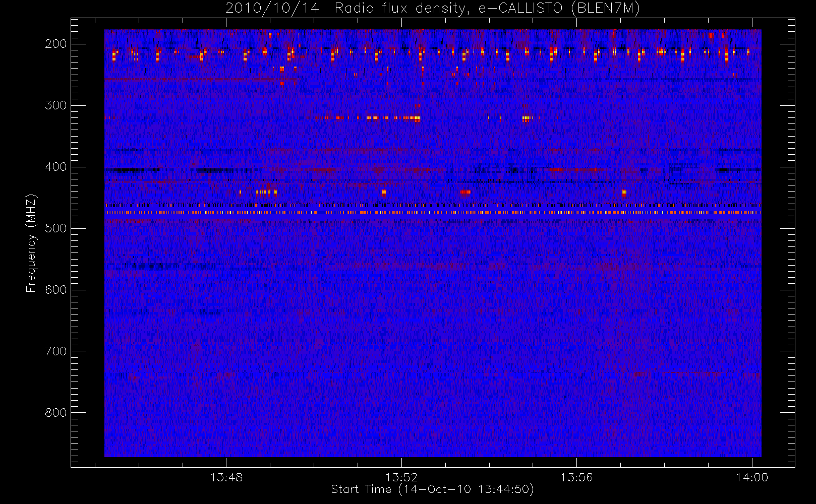Click the 13:52 time tick label
This screenshot has width=816, height=504.
click(401, 477)
